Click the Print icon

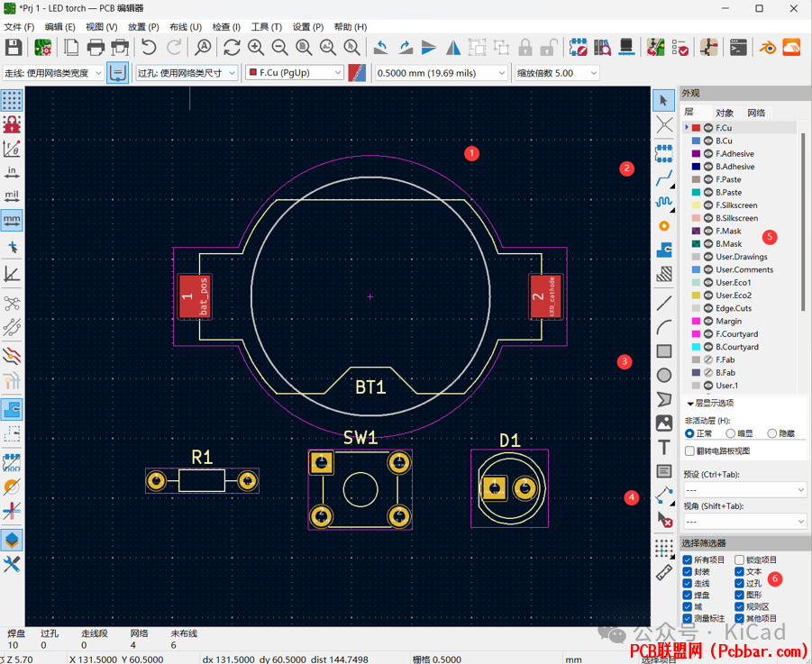[x=96, y=48]
